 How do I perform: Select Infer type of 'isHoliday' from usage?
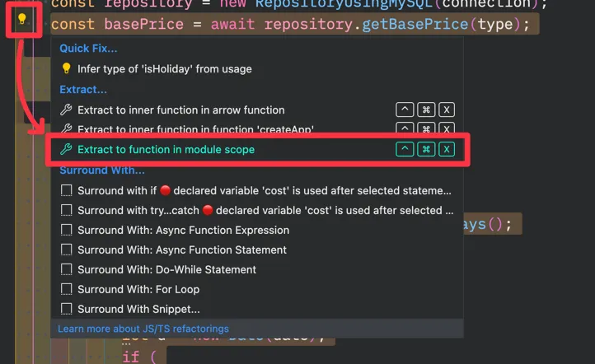tap(164, 69)
